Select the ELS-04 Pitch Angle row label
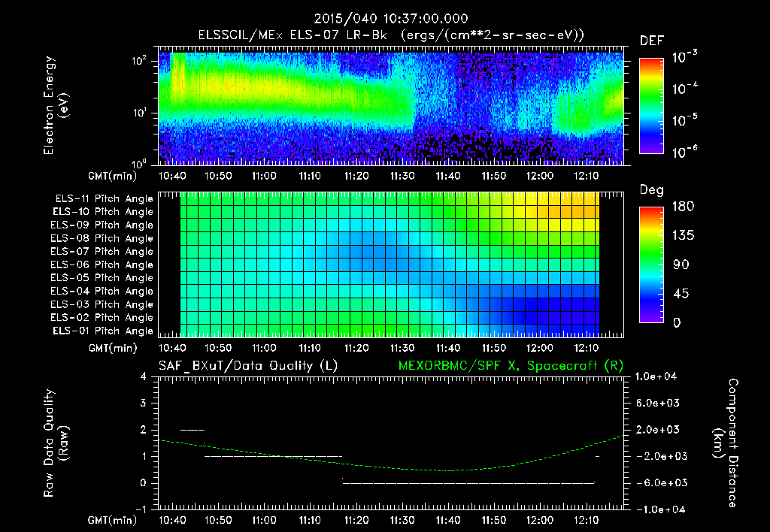770x532 pixels. coord(102,291)
